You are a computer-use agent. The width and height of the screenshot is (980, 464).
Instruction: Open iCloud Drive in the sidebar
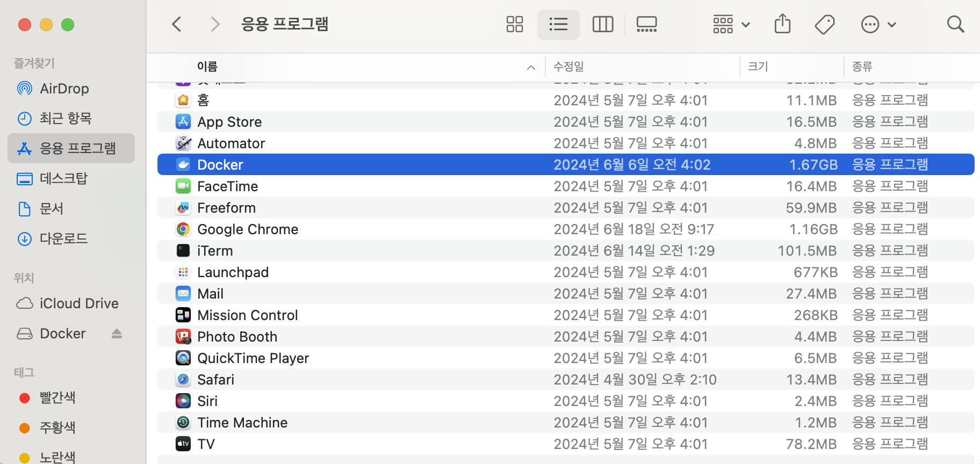coord(71,303)
